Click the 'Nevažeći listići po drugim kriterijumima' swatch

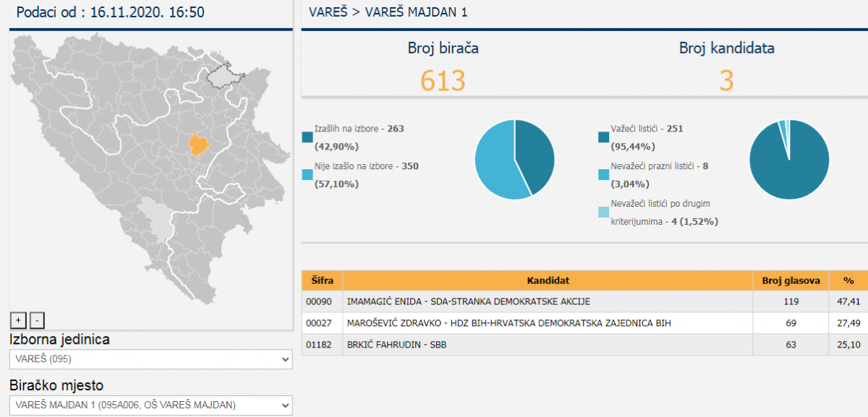604,212
